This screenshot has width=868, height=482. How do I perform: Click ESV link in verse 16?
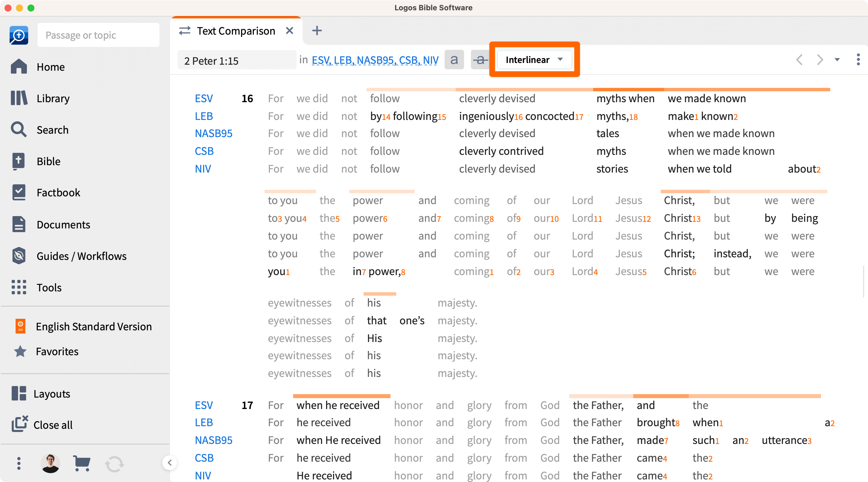(x=204, y=98)
